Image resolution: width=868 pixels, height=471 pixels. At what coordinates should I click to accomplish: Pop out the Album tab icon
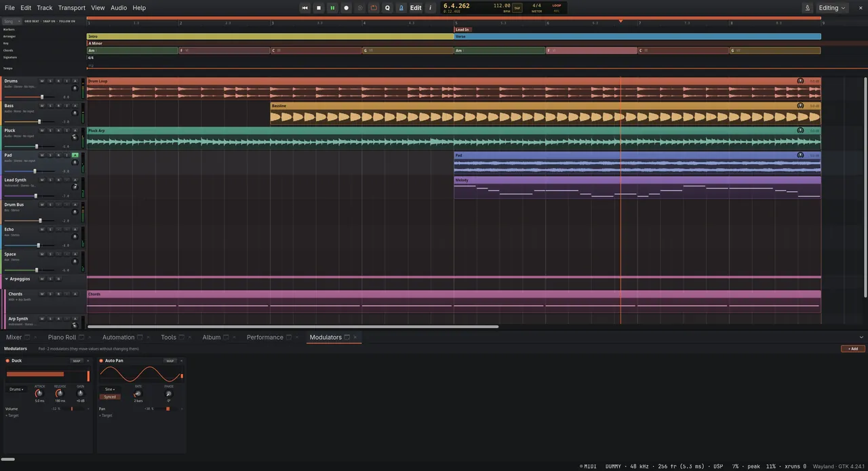(227, 337)
